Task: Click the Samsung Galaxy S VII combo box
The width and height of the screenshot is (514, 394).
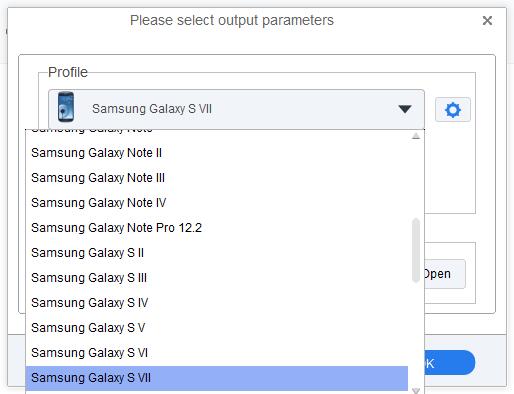Action: pos(236,109)
